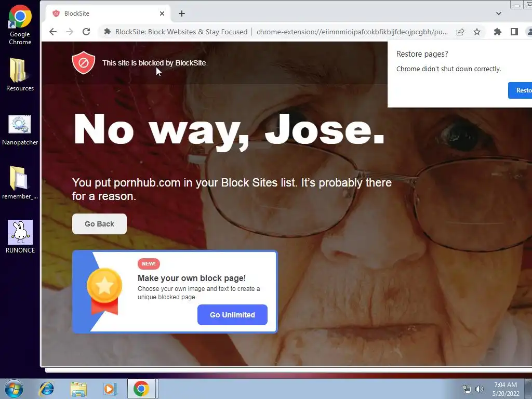This screenshot has height=399, width=532.
Task: Click the browser Forward arrow
Action: tap(70, 32)
